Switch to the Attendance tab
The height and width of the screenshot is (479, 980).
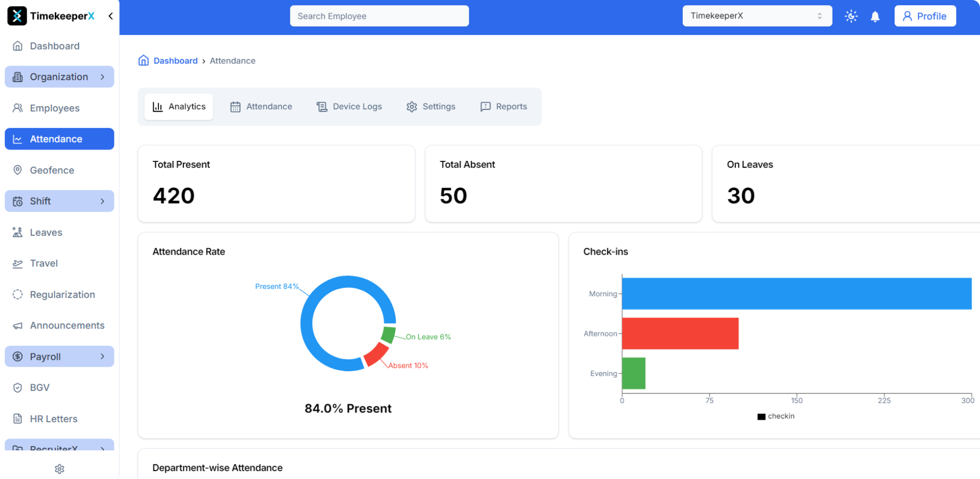(x=261, y=107)
